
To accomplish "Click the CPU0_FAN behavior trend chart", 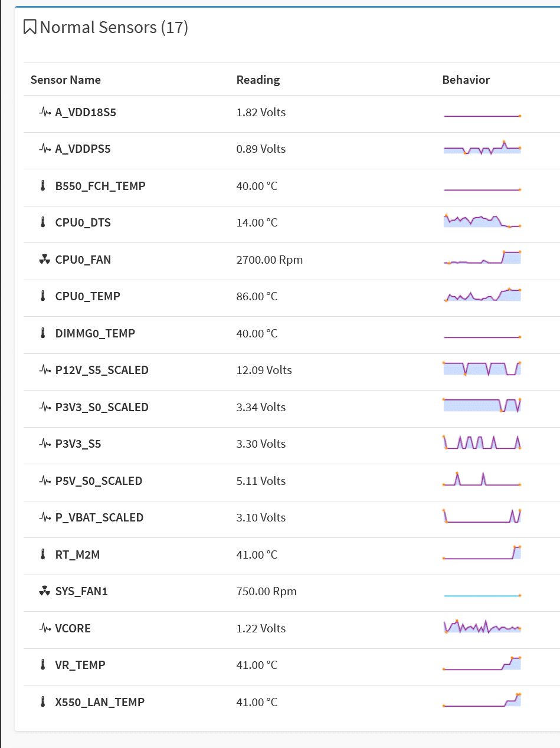I will [x=482, y=258].
